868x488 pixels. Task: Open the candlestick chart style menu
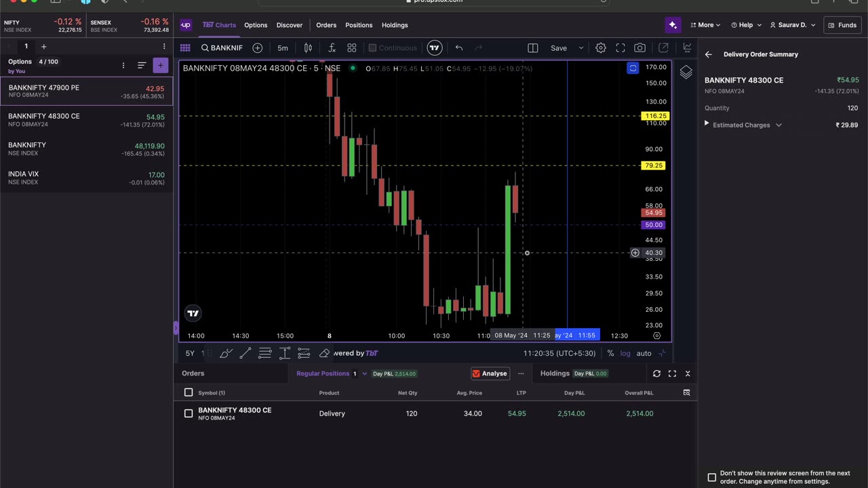point(308,48)
